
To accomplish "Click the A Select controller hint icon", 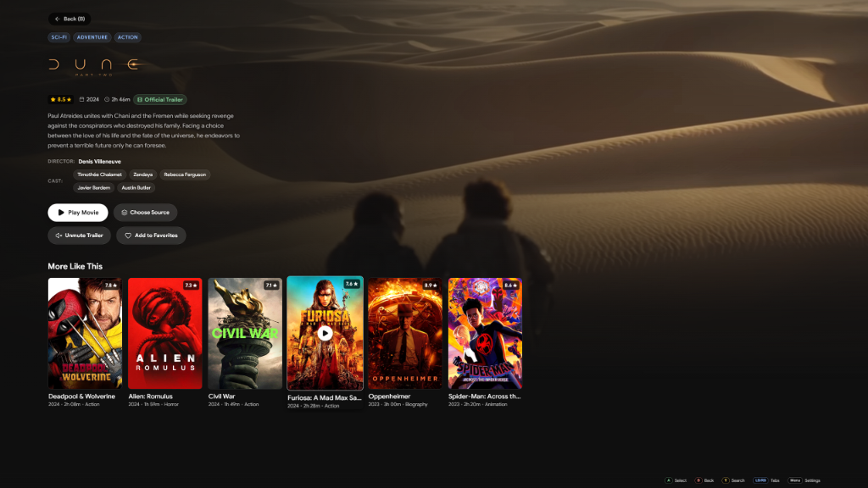I will [668, 480].
